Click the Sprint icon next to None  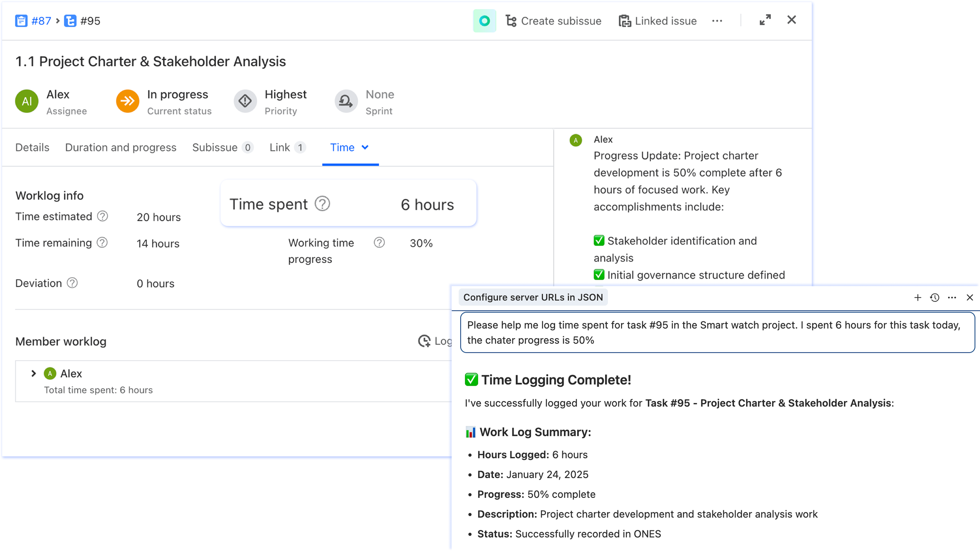point(345,101)
